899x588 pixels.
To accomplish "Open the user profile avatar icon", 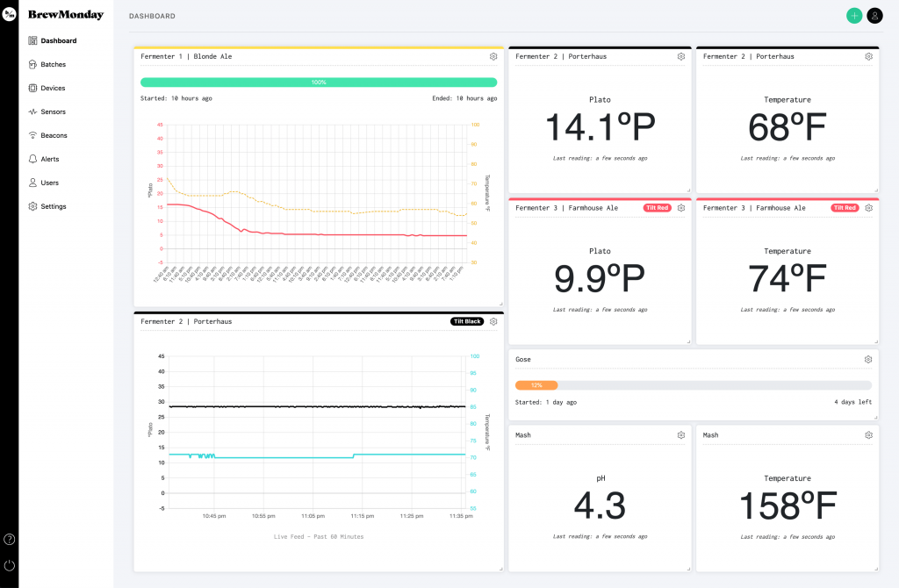I will pyautogui.click(x=874, y=16).
